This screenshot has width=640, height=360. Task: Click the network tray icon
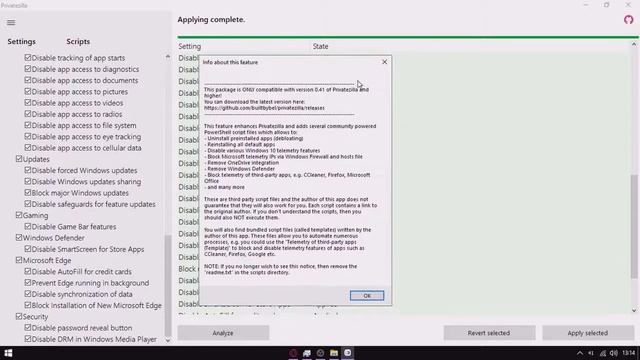tap(603, 353)
